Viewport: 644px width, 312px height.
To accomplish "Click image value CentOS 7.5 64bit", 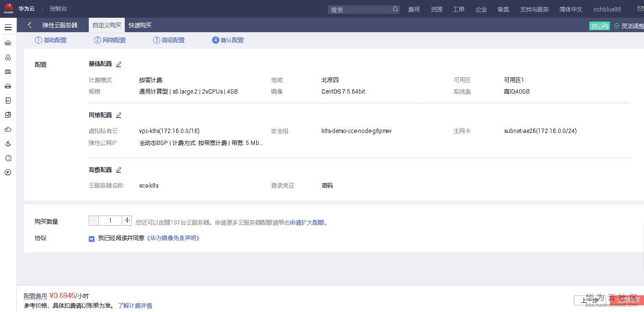I will point(344,91).
